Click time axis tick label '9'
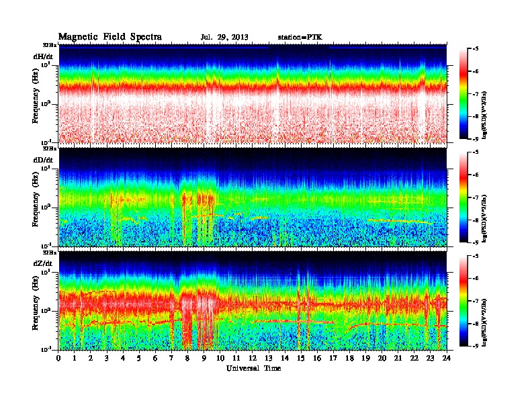The width and height of the screenshot is (532, 411). [x=204, y=358]
